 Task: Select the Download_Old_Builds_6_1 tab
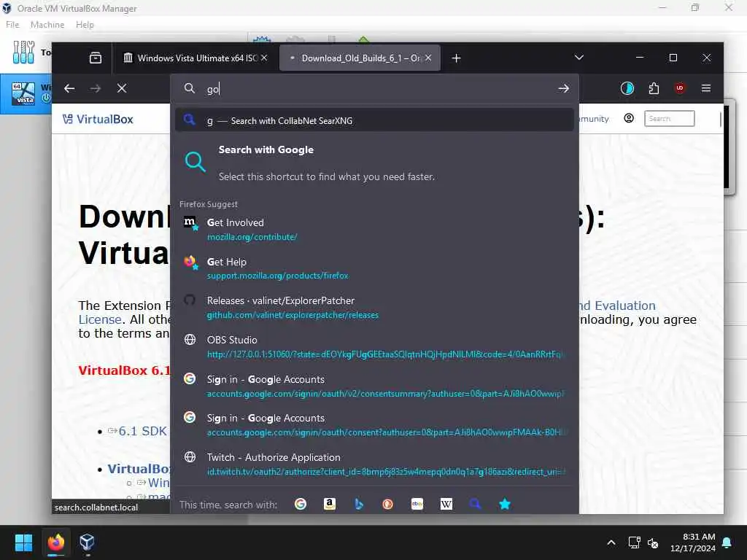360,58
